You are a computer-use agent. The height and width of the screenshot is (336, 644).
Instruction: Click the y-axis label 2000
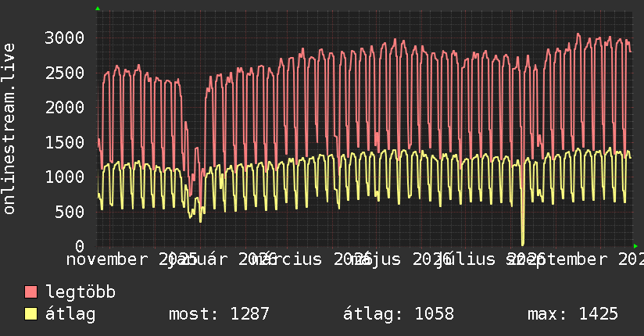coord(65,108)
